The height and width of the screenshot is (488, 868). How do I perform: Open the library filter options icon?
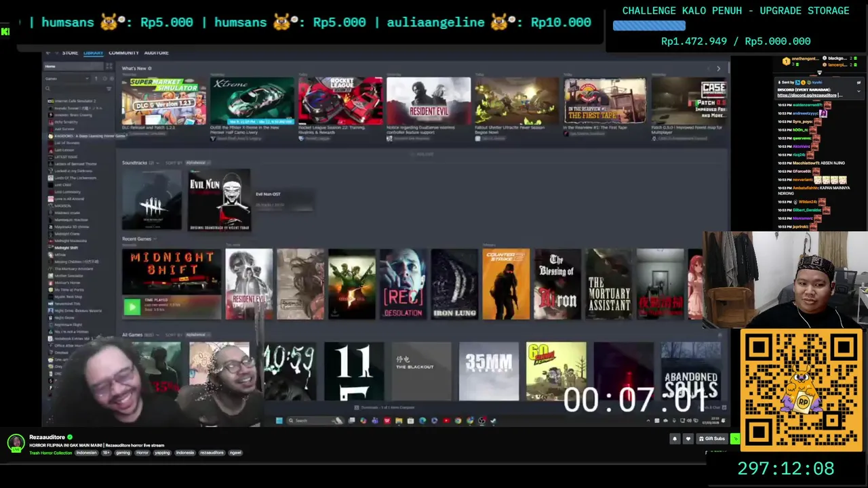pyautogui.click(x=109, y=88)
